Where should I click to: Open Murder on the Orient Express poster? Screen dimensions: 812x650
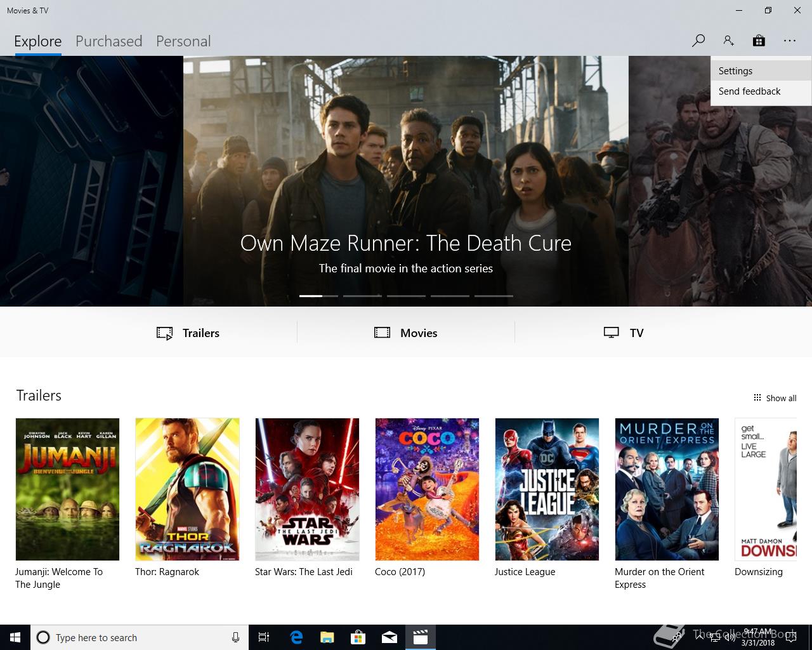coord(667,489)
